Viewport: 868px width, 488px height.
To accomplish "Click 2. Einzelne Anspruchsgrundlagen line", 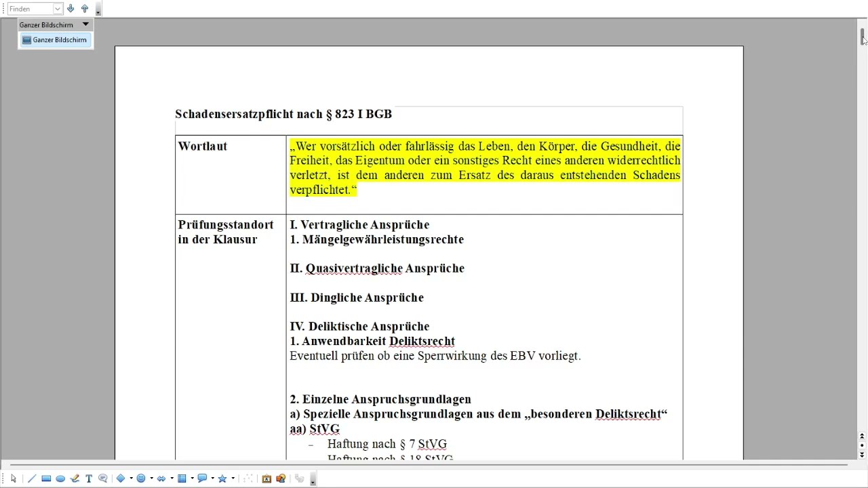I will coord(380,399).
